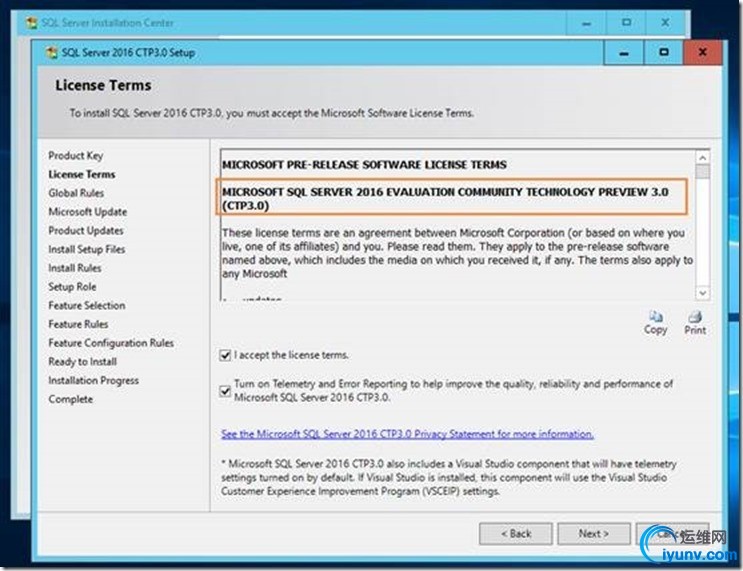Toggle the 'I accept the license terms' checkbox
The image size is (743, 571).
point(225,355)
